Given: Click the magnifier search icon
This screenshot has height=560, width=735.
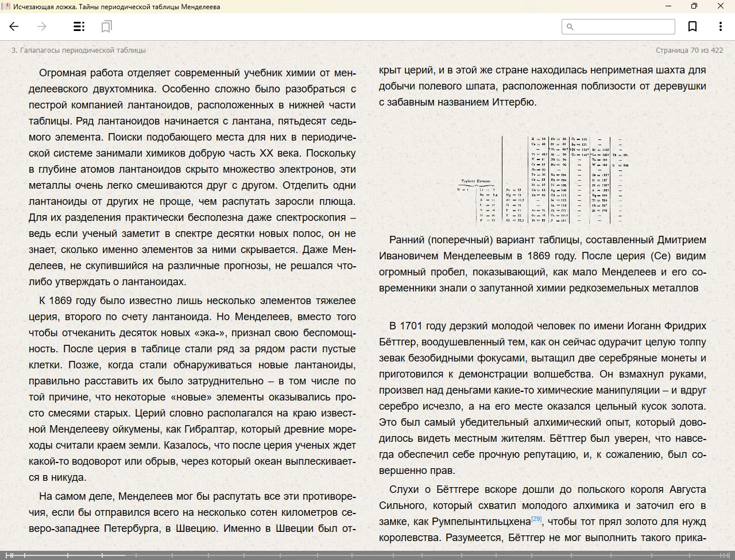Looking at the screenshot, I should [570, 26].
